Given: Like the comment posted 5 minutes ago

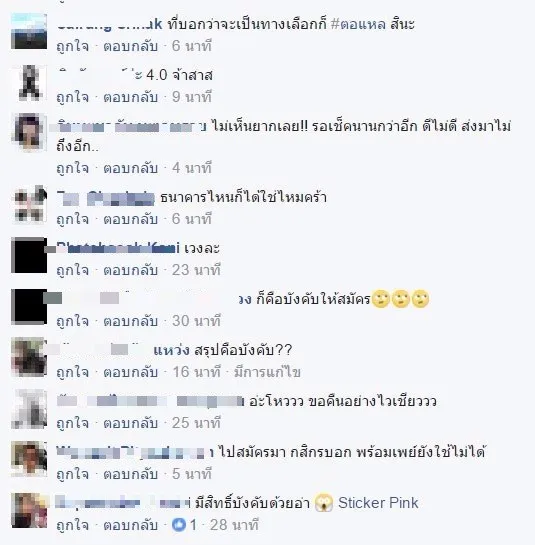Looking at the screenshot, I should pyautogui.click(x=73, y=474).
